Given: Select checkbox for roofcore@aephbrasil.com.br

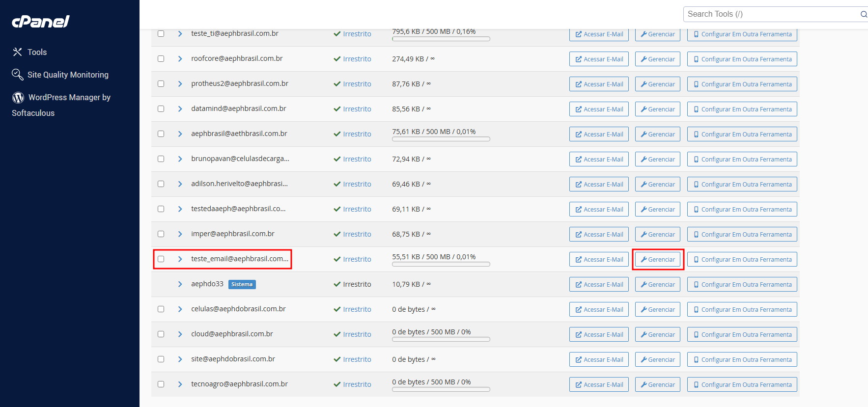Looking at the screenshot, I should [161, 59].
